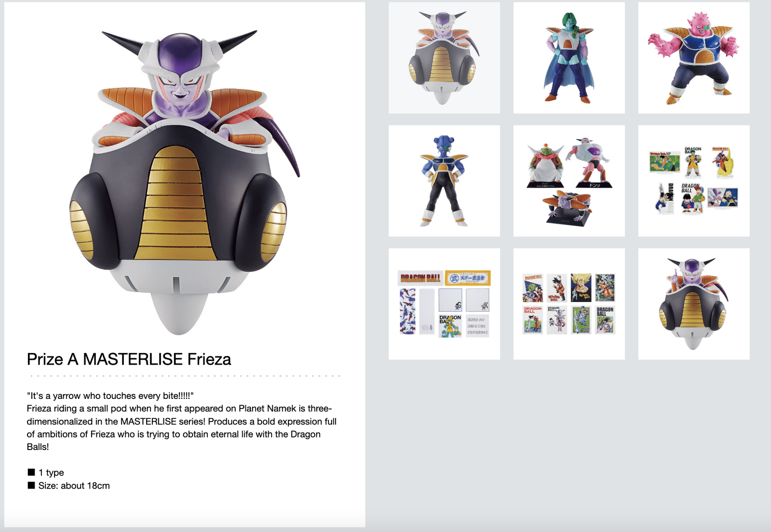Open the green-haired Zarbon figure thumbnail
The height and width of the screenshot is (532, 771).
click(569, 58)
